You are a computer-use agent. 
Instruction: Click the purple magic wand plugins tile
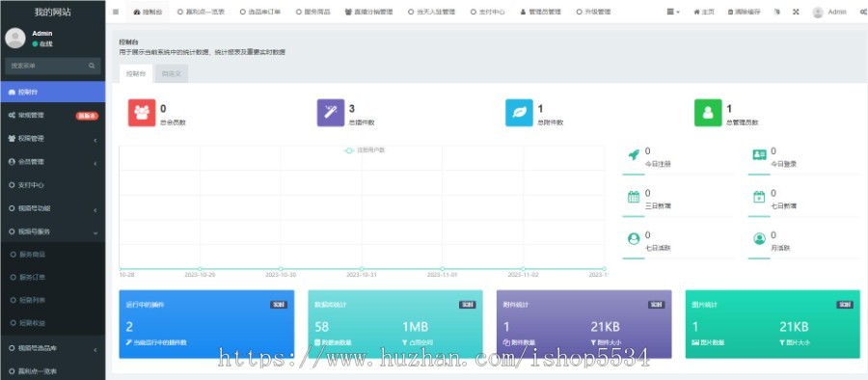tap(331, 113)
